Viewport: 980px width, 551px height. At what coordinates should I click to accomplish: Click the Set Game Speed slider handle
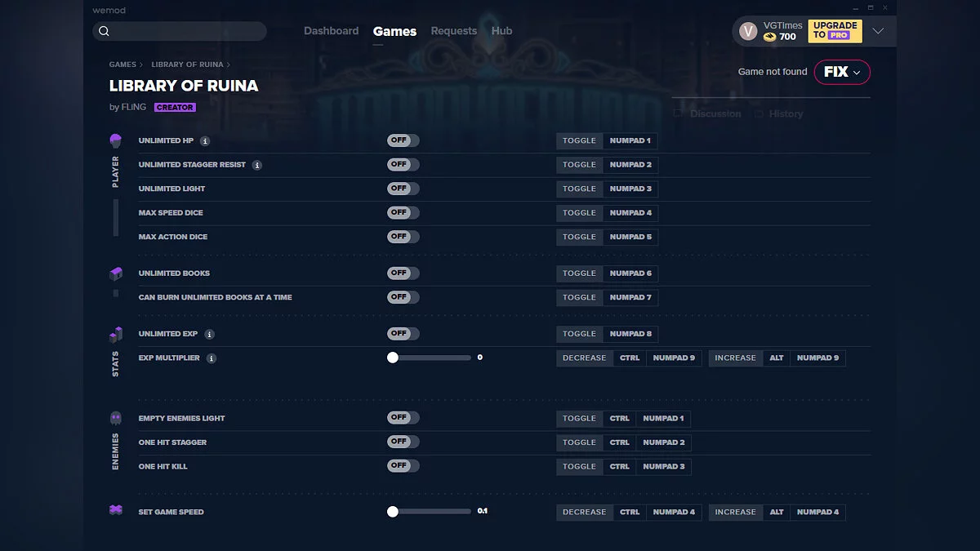coord(393,512)
